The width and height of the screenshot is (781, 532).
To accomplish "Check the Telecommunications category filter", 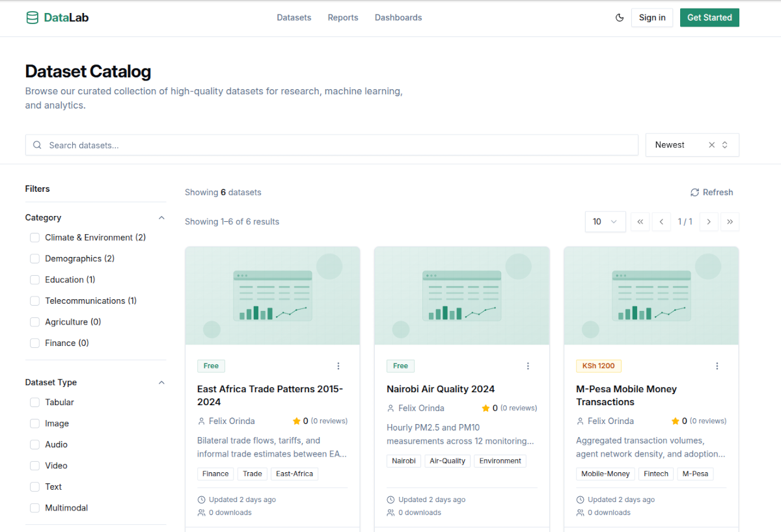I will pyautogui.click(x=35, y=301).
